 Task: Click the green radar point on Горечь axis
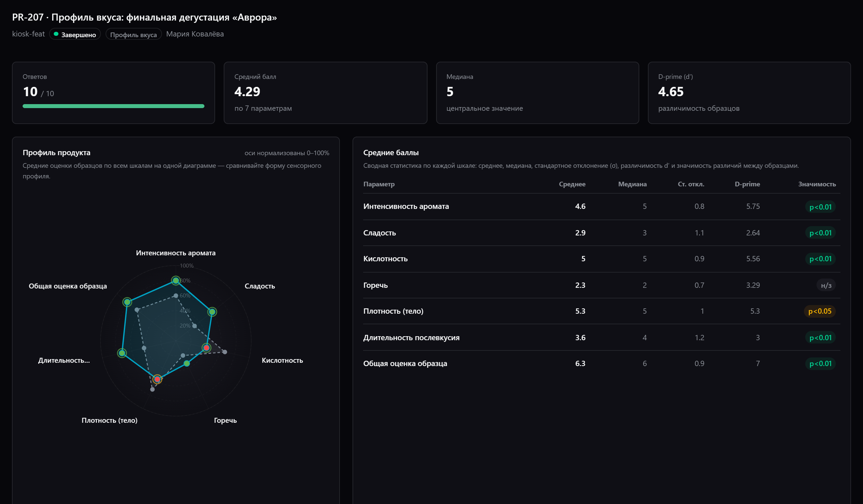[x=187, y=363]
